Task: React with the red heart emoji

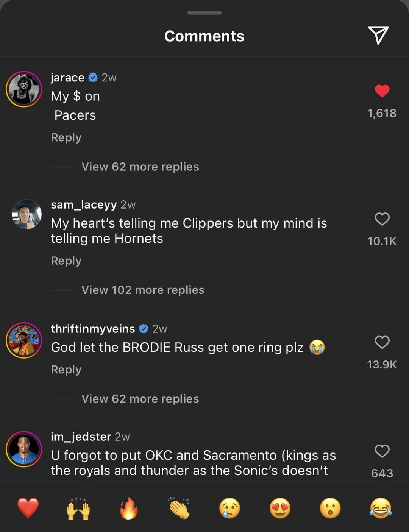Action: click(28, 508)
